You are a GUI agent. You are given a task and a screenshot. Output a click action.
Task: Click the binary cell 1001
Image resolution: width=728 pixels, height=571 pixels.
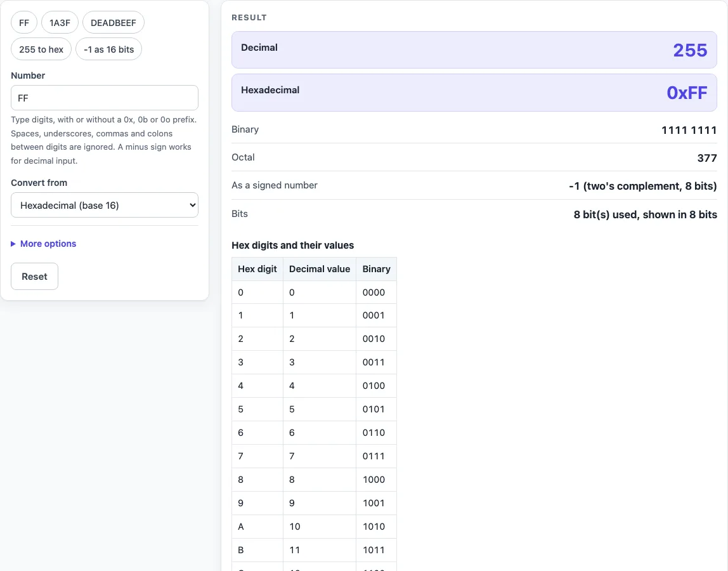[x=376, y=503]
